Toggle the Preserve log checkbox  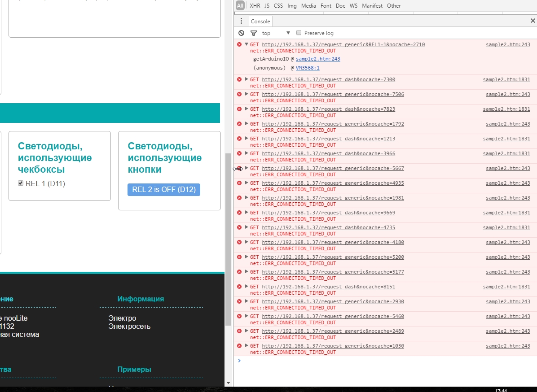coord(299,33)
